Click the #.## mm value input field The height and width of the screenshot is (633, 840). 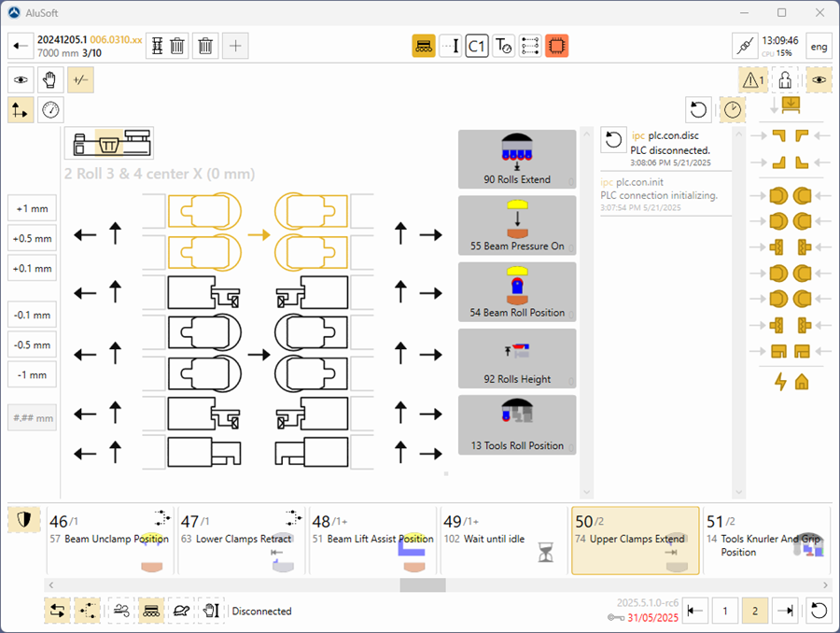coord(32,417)
